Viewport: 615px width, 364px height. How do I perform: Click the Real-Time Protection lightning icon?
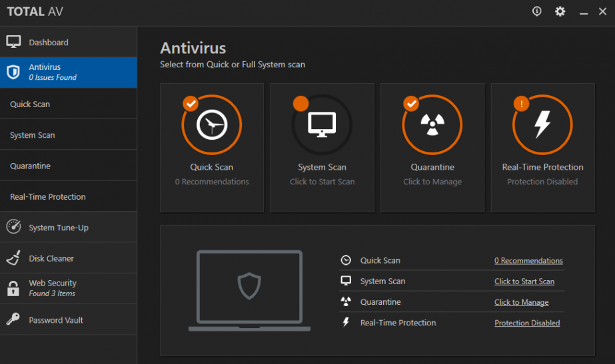pyautogui.click(x=542, y=124)
